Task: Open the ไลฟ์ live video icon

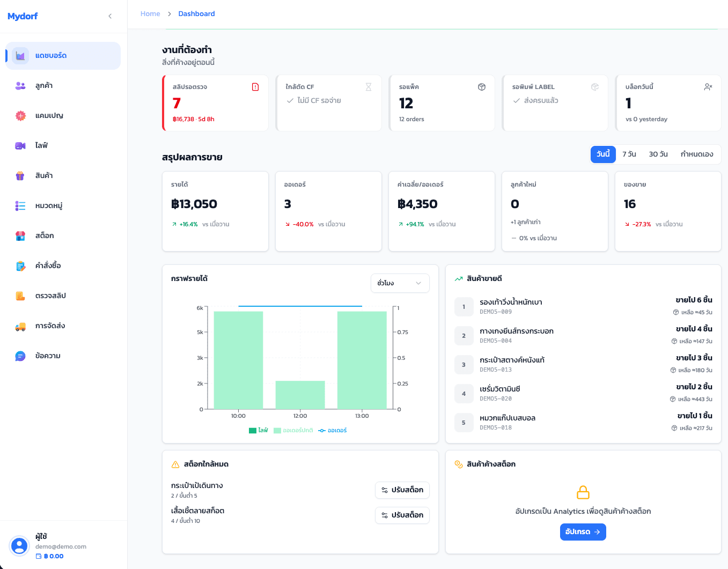Action: tap(20, 146)
